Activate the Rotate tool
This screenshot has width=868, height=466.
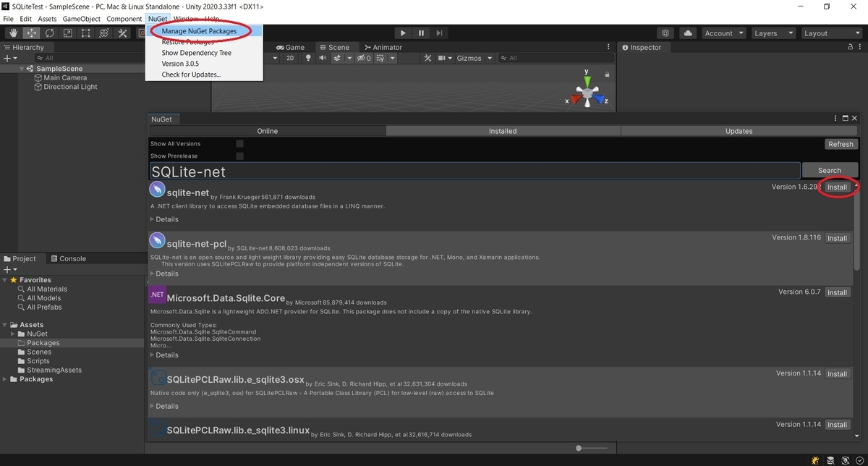(50, 33)
